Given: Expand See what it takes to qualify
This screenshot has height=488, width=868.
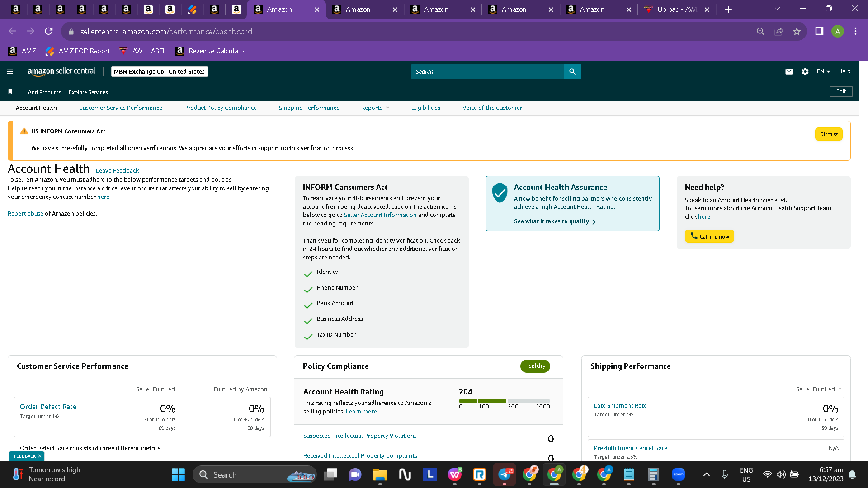Looking at the screenshot, I should (x=555, y=221).
